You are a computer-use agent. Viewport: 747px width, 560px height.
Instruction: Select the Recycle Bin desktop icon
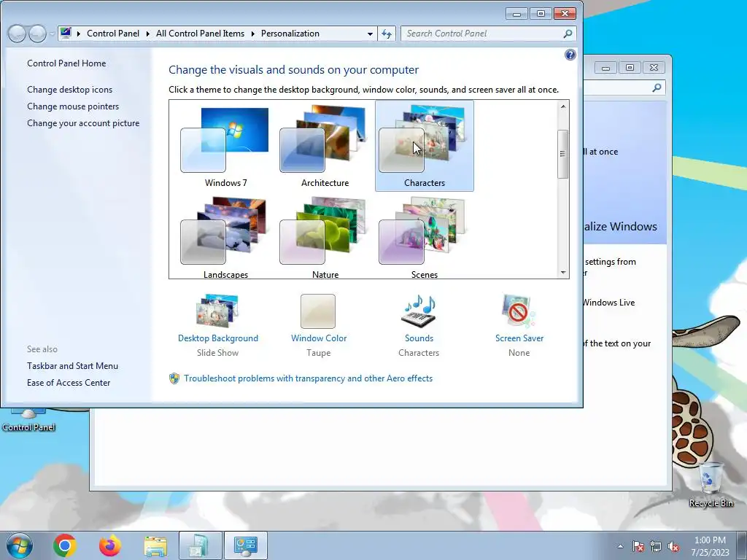pos(711,485)
